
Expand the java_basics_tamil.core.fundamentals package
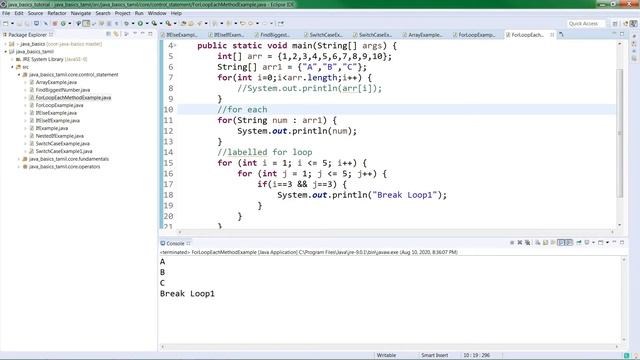pos(19,159)
